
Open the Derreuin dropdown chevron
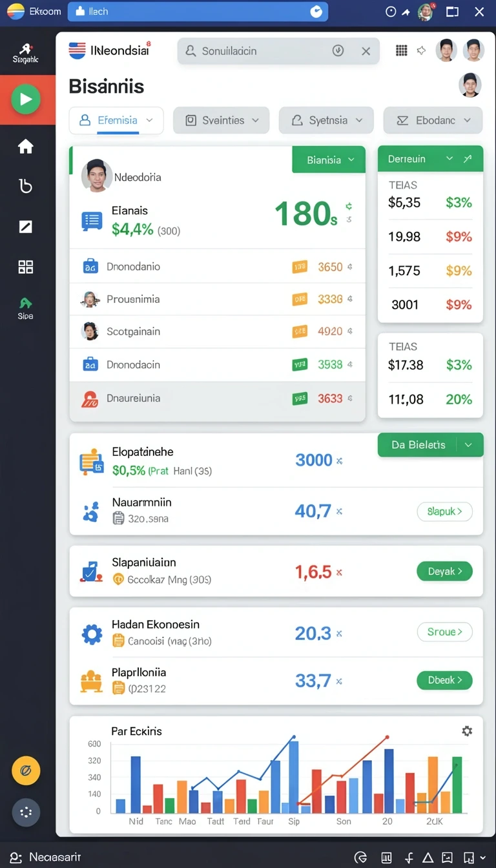click(x=449, y=159)
